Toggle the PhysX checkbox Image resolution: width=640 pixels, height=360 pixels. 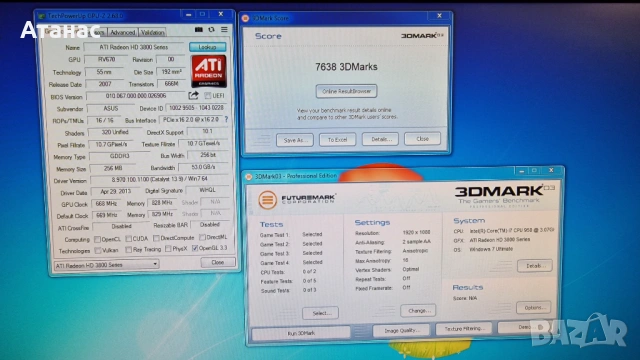pyautogui.click(x=168, y=249)
